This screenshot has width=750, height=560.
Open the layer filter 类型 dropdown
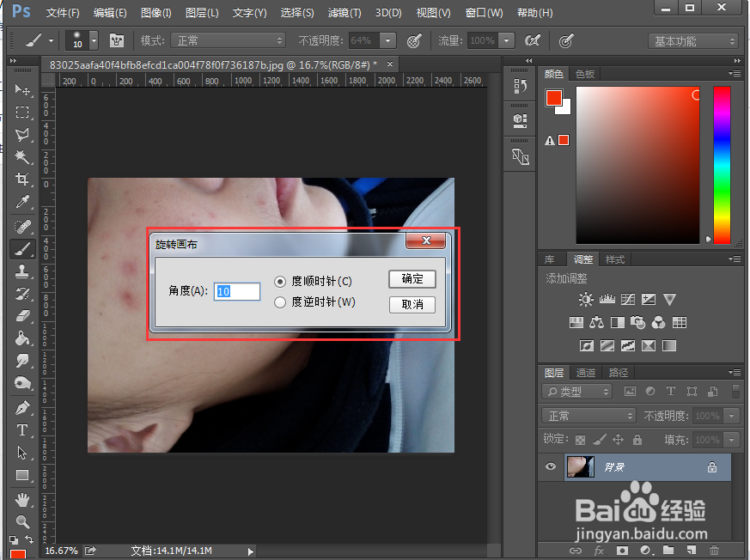(x=577, y=392)
